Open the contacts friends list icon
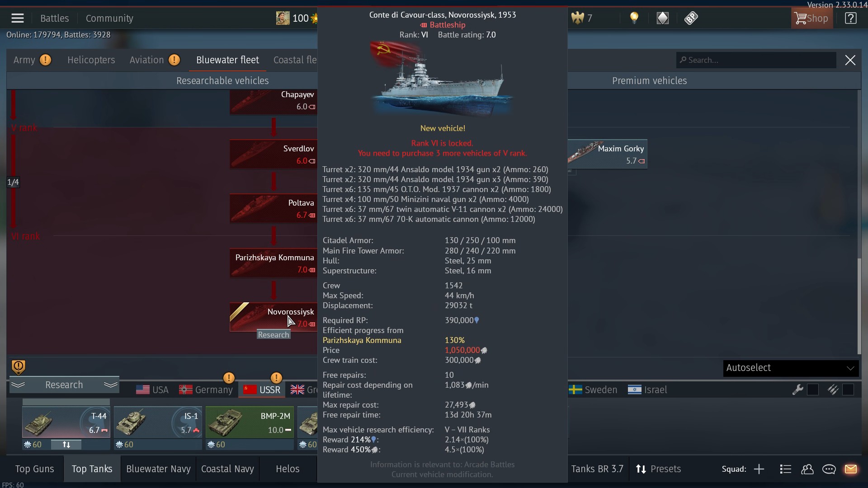 coord(807,469)
